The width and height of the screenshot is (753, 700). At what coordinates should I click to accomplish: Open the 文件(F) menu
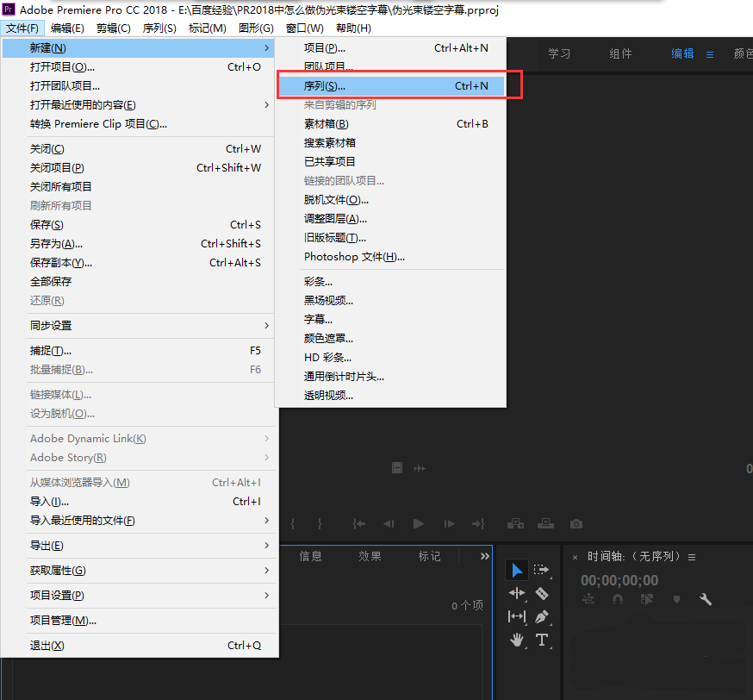22,28
